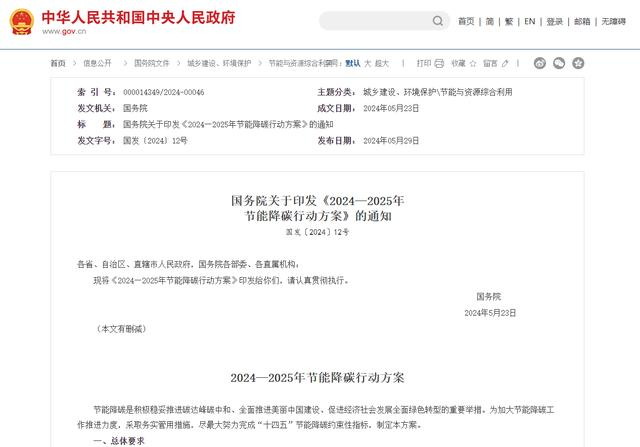Open the 首页 link in top navigation
This screenshot has width=640, height=447.
click(x=466, y=21)
